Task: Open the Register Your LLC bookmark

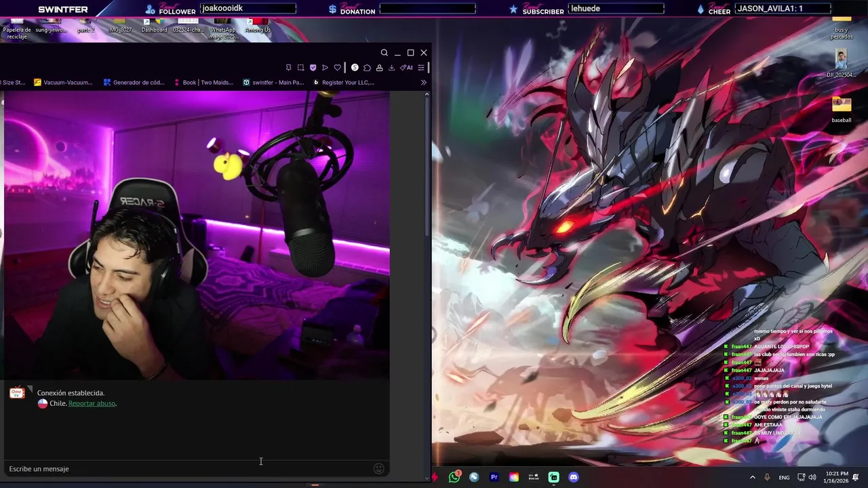Action: [343, 83]
